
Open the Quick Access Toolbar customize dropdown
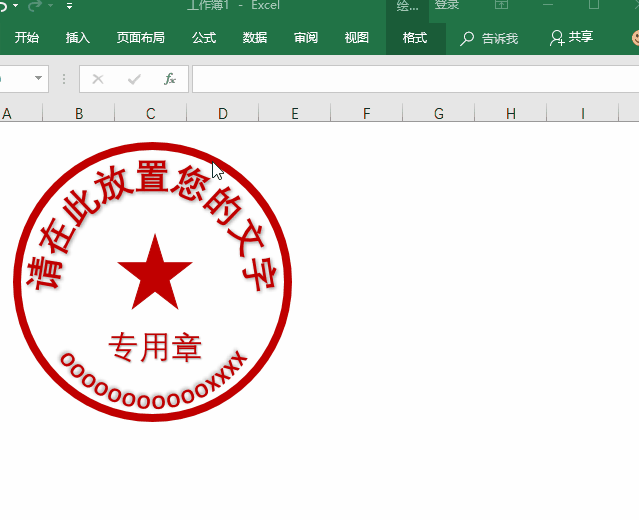(x=69, y=6)
